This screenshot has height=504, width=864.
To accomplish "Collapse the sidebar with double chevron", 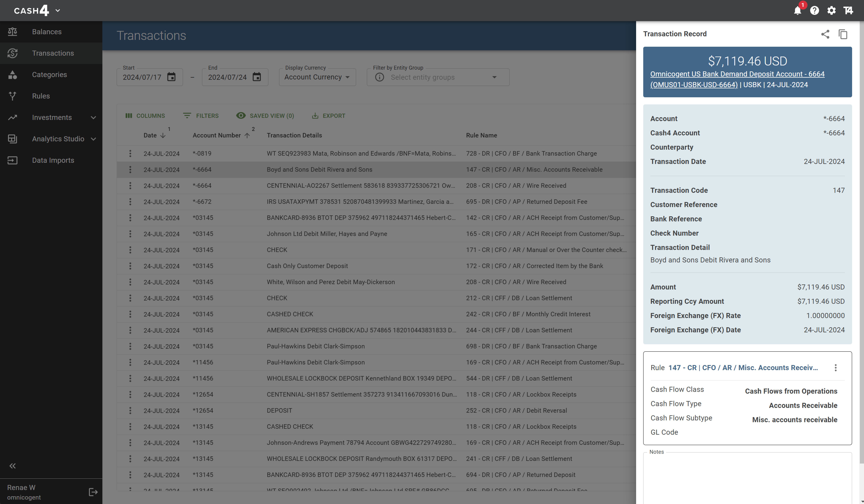I will pos(13,466).
